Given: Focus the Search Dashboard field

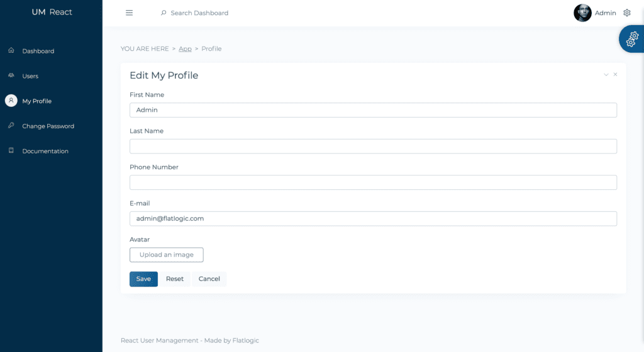Looking at the screenshot, I should tap(199, 13).
